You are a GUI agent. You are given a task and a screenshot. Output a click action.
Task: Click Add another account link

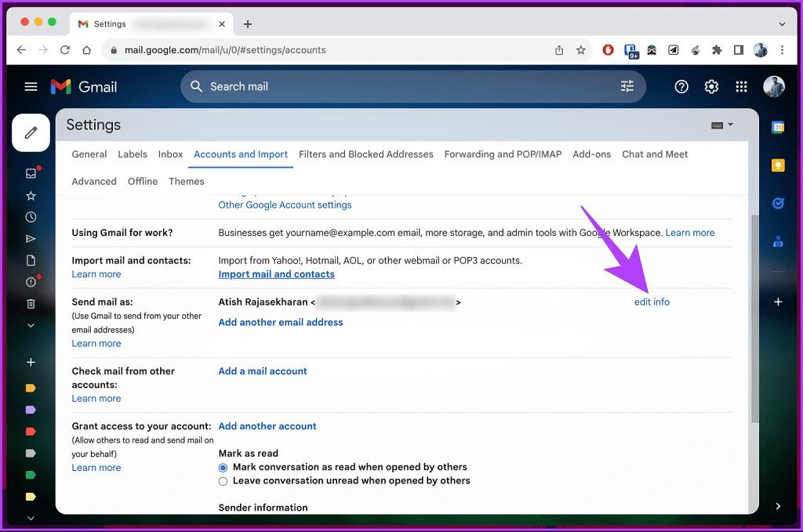coord(267,426)
